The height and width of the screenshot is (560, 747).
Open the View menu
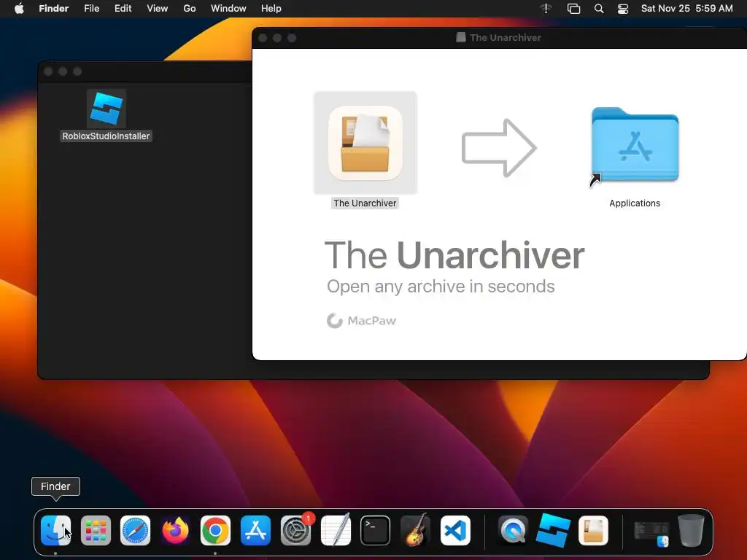pyautogui.click(x=158, y=9)
